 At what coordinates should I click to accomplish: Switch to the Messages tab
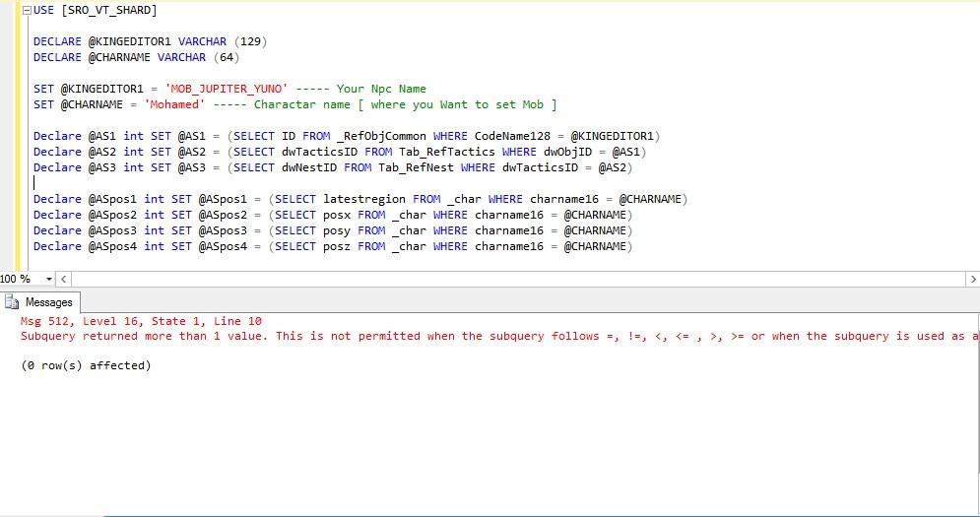click(38, 302)
